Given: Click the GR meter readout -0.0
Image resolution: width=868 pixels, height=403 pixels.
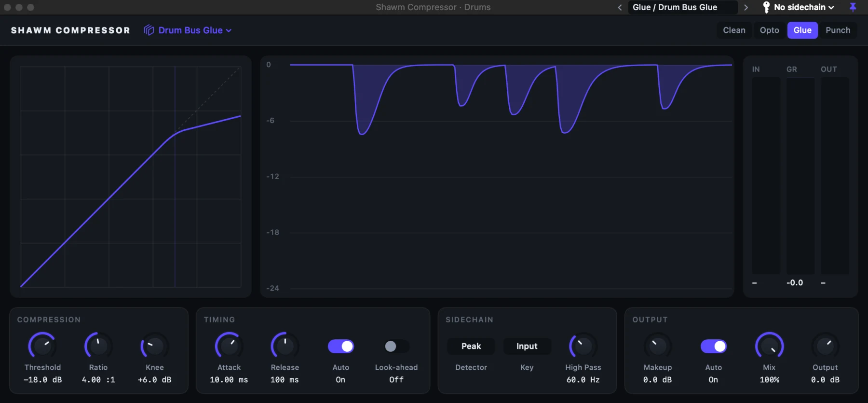Looking at the screenshot, I should click(795, 283).
